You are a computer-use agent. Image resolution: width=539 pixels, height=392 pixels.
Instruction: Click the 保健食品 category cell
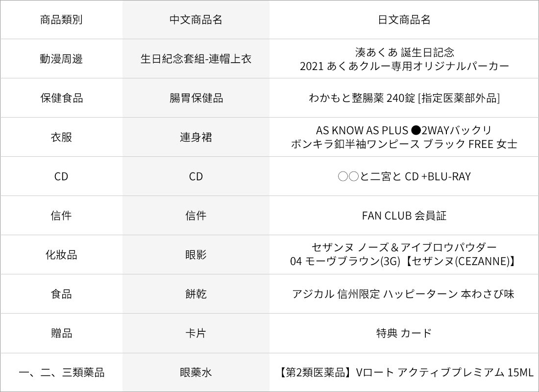pos(61,98)
